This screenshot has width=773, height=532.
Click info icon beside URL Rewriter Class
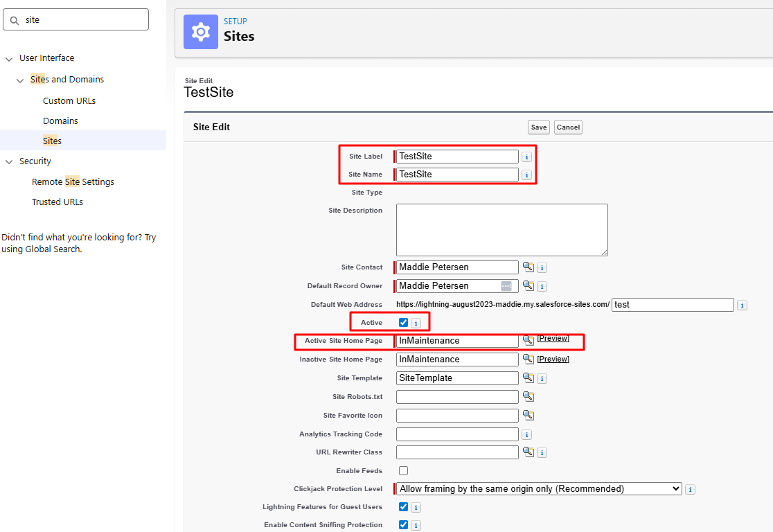[542, 452]
